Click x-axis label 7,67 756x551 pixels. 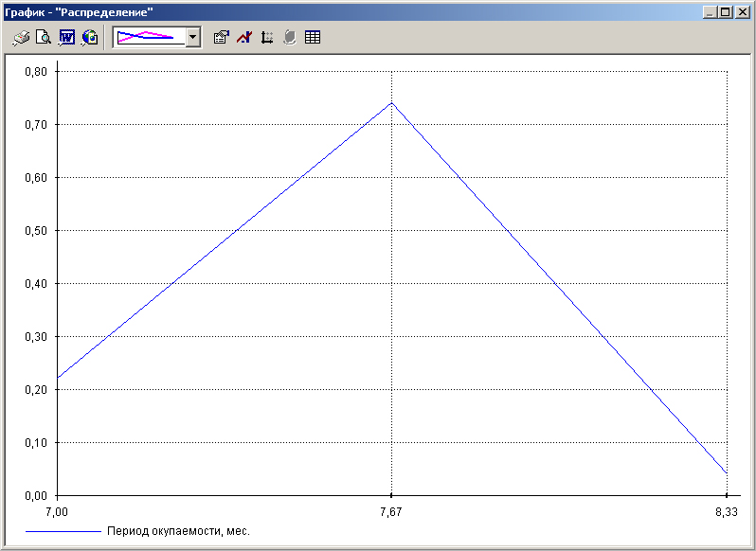pos(391,512)
